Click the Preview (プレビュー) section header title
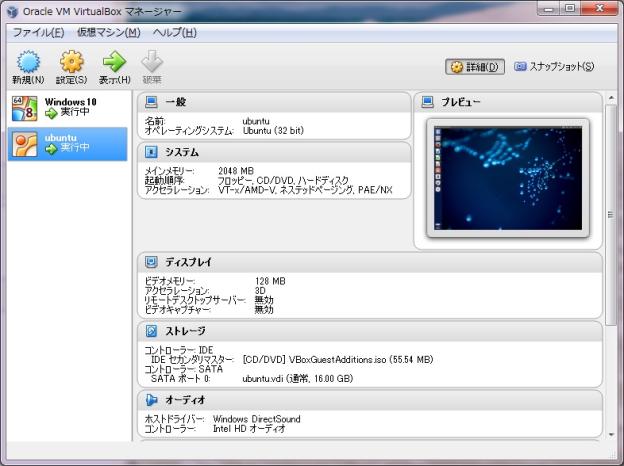 [x=461, y=102]
